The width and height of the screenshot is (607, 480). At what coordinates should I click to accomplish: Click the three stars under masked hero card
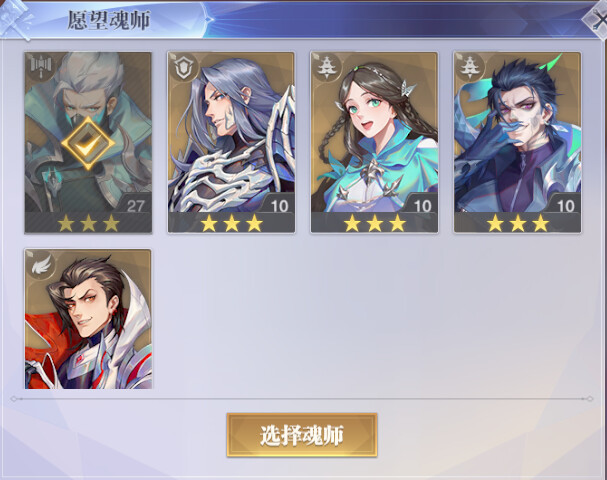click(88, 223)
